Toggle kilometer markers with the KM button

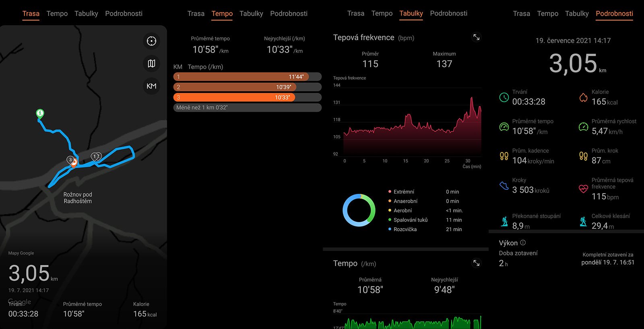tap(151, 86)
